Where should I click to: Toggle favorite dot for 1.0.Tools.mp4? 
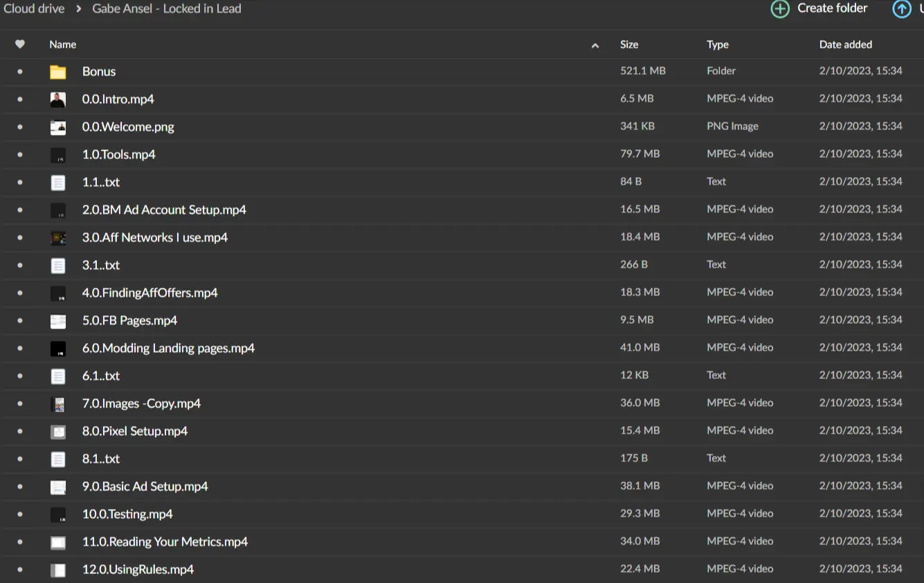click(20, 154)
